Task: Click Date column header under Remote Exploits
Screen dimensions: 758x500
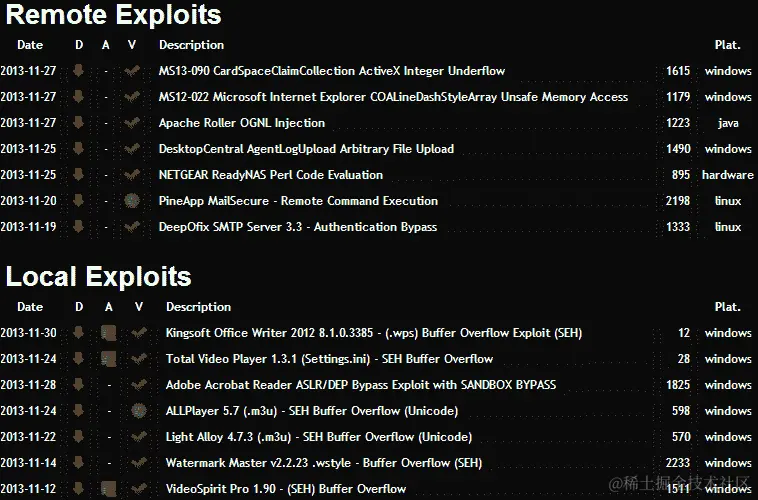Action: [x=30, y=45]
